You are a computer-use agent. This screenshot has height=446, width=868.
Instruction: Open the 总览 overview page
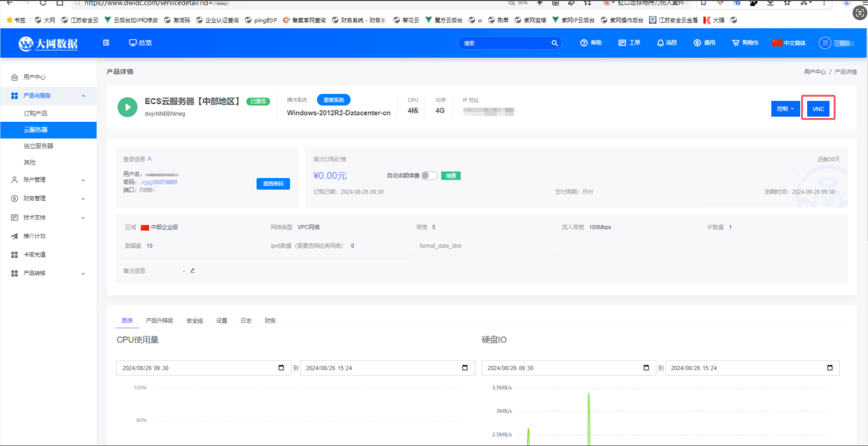click(141, 43)
